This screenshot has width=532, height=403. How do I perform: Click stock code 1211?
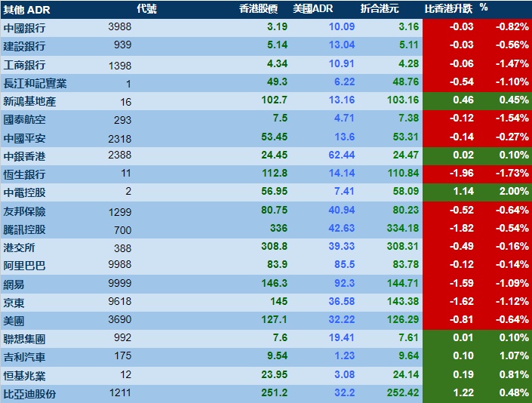click(120, 392)
